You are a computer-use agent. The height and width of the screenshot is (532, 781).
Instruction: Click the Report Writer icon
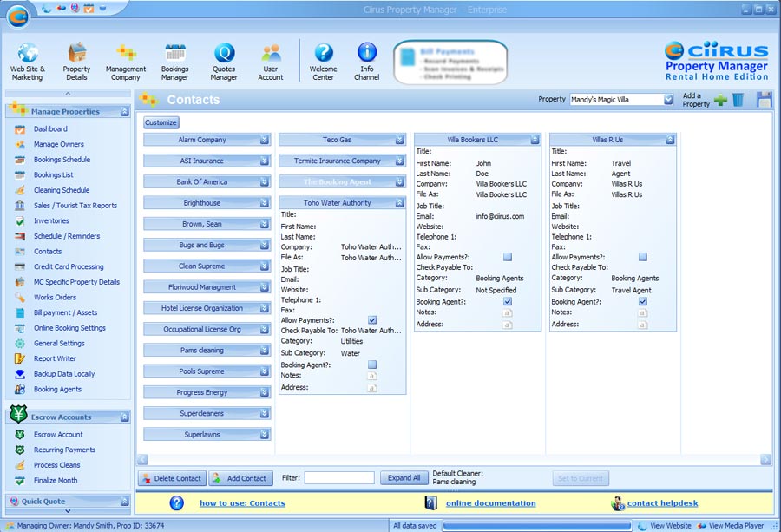[x=20, y=358]
